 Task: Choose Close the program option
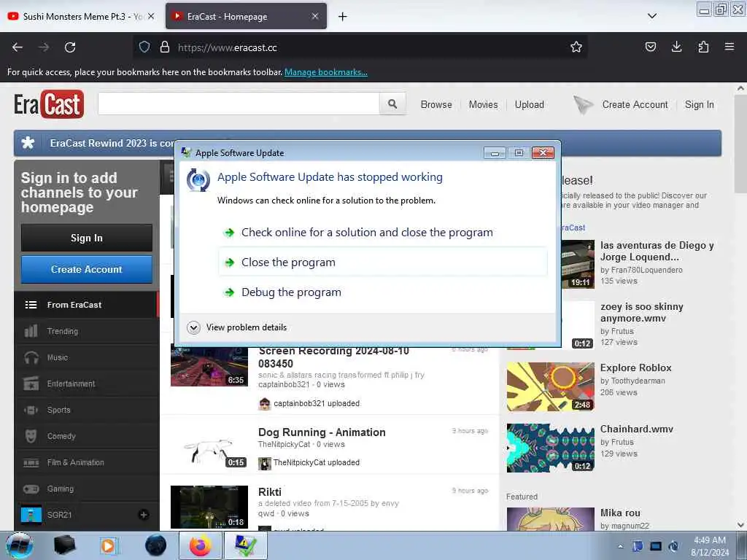[382, 262]
